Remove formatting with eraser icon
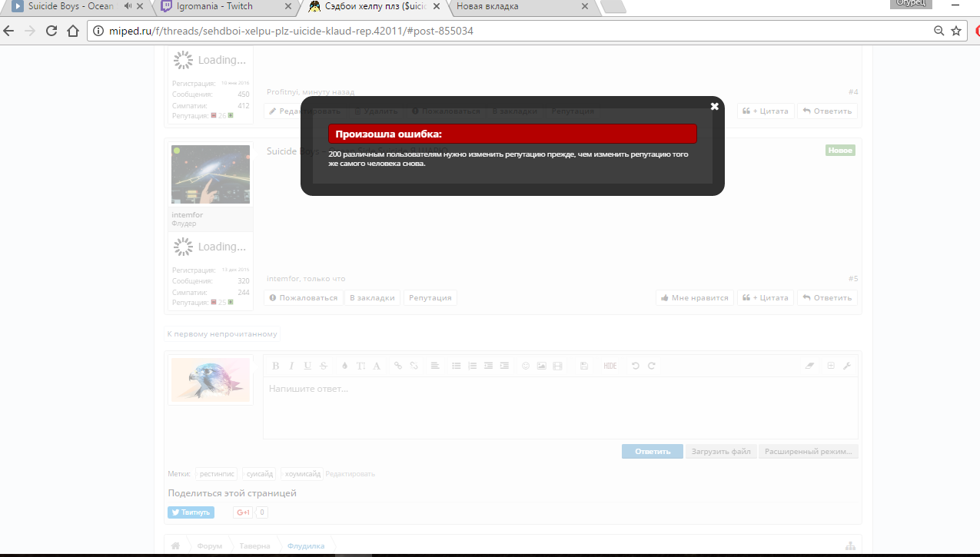 pyautogui.click(x=809, y=366)
